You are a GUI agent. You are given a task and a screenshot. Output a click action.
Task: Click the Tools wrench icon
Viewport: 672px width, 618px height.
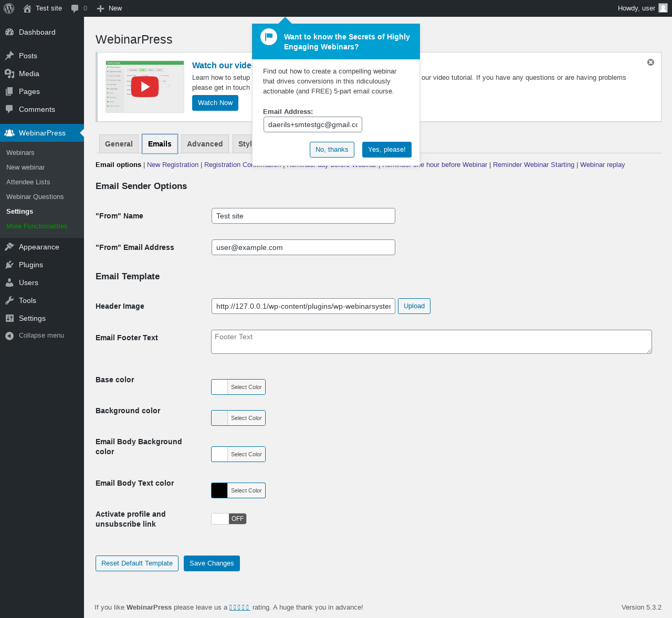(x=9, y=300)
